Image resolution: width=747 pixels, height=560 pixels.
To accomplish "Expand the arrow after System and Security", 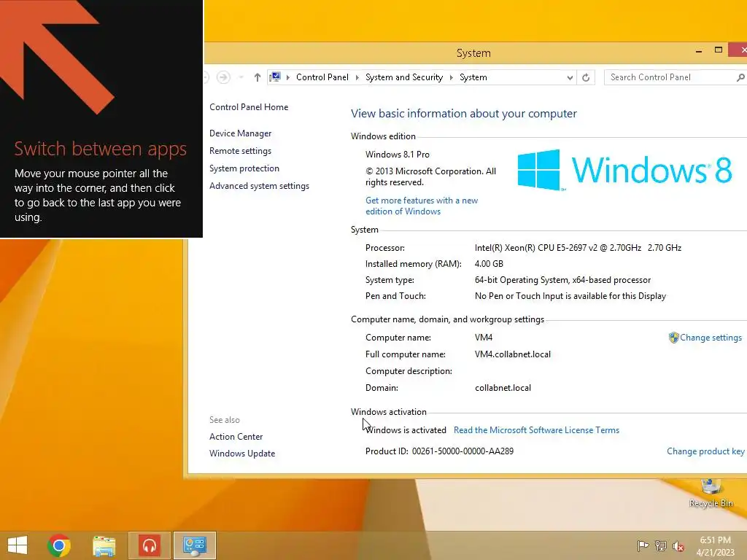I will [x=451, y=77].
